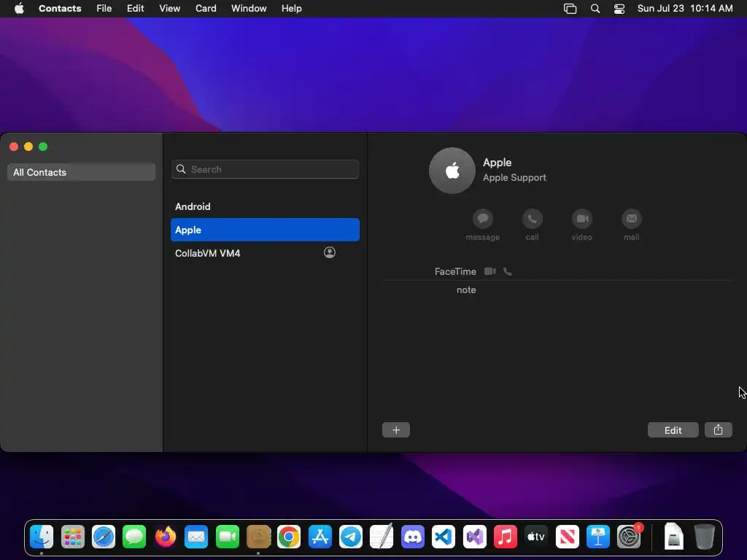Open System Preferences from the dock
The width and height of the screenshot is (747, 560).
[629, 537]
